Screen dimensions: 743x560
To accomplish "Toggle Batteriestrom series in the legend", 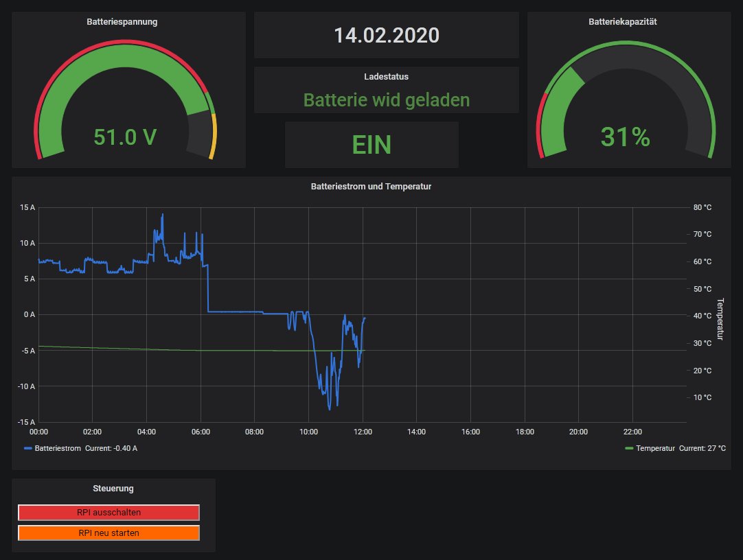I will [x=58, y=448].
